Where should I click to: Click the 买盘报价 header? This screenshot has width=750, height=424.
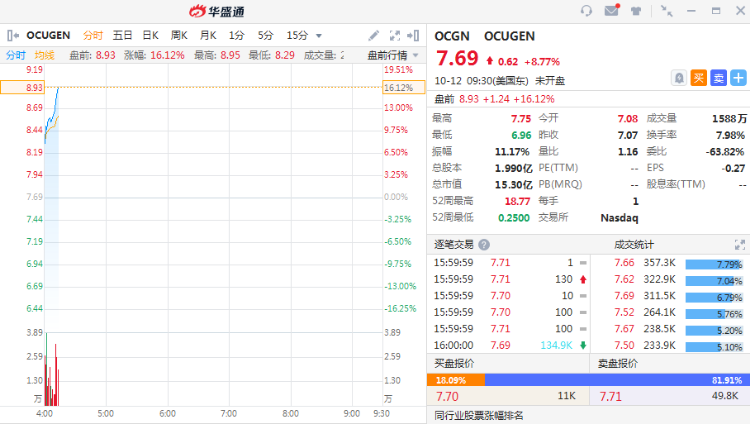(454, 363)
